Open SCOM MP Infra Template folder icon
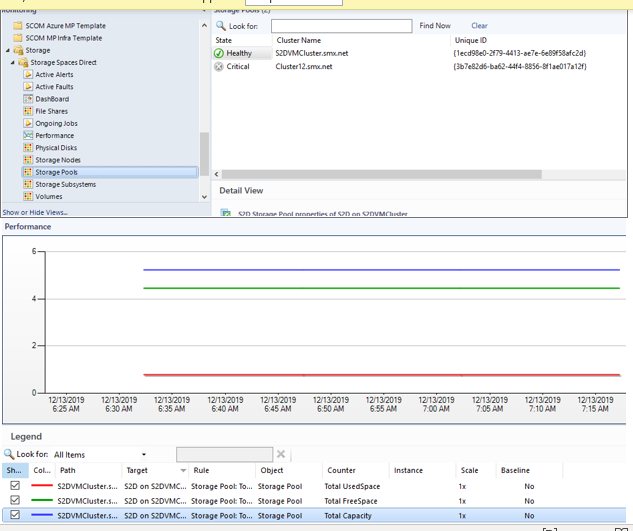633x531 pixels. pyautogui.click(x=18, y=38)
